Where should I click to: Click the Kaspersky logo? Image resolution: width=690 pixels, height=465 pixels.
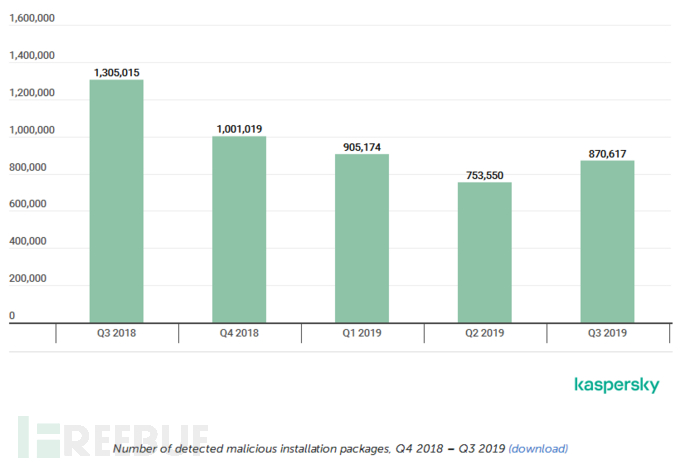pyautogui.click(x=617, y=385)
